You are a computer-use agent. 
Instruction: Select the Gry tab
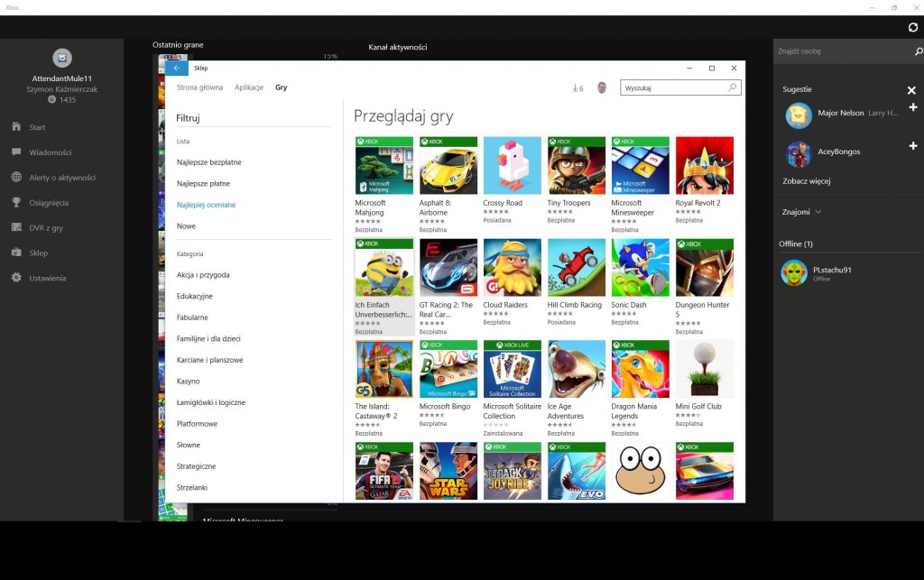282,87
